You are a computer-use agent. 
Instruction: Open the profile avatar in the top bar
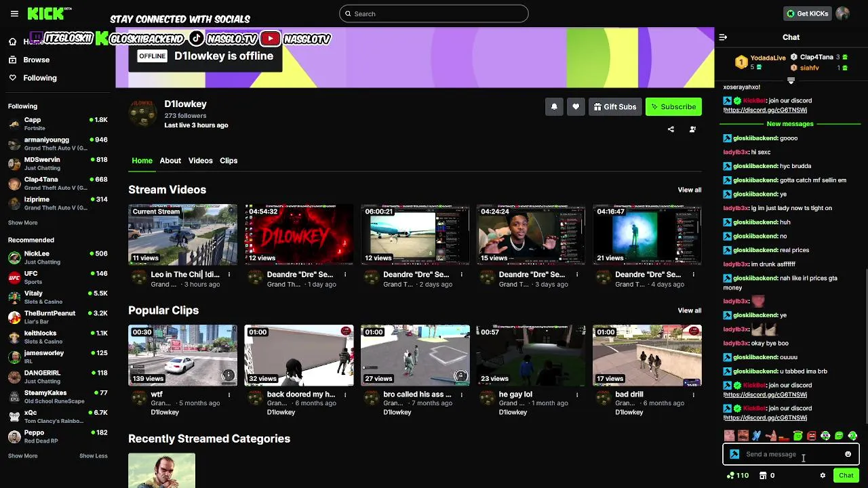(843, 14)
